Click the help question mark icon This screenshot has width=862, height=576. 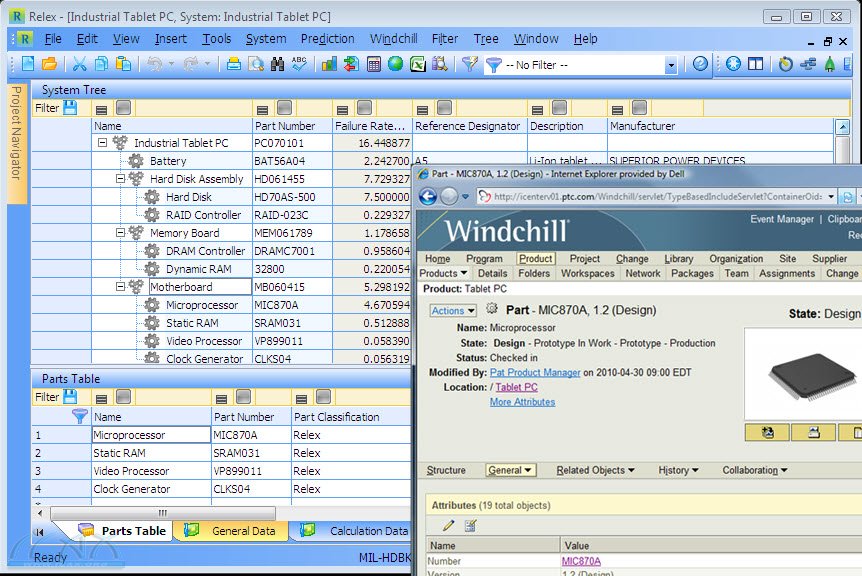700,64
